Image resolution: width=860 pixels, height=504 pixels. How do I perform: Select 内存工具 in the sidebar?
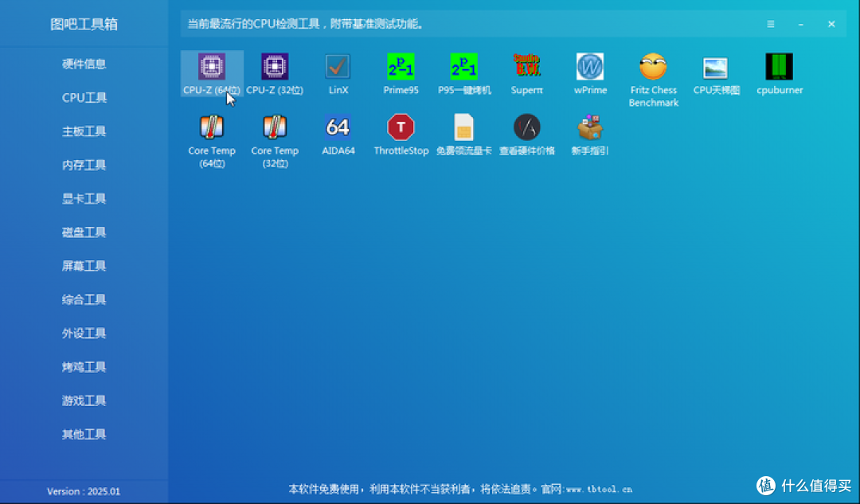click(84, 165)
